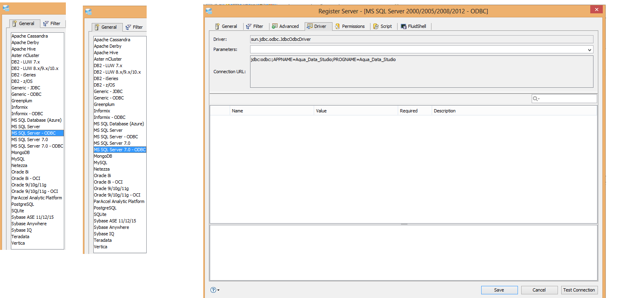
Task: Click the Test Connection button
Action: (x=579, y=290)
